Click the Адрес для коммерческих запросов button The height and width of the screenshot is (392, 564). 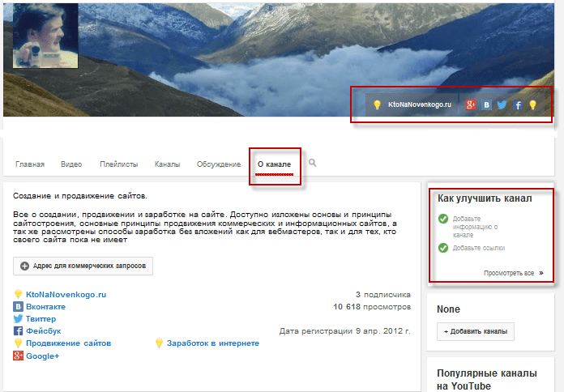point(83,266)
